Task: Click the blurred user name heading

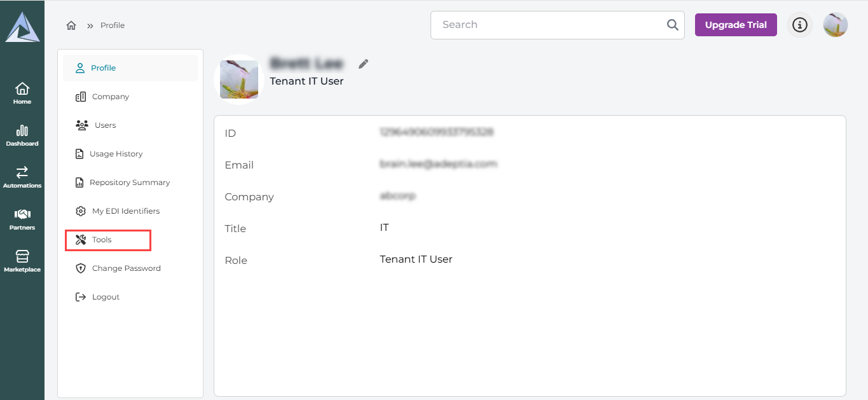Action: click(307, 63)
